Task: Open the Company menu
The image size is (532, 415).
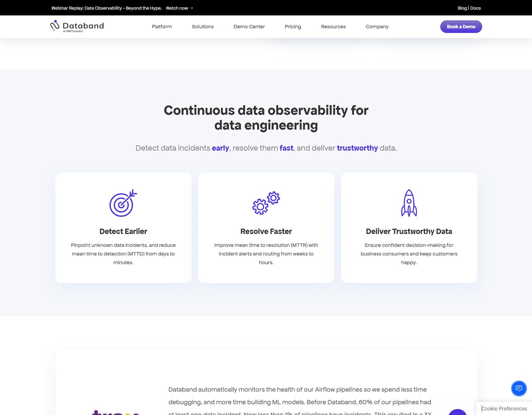Action: 377,27
